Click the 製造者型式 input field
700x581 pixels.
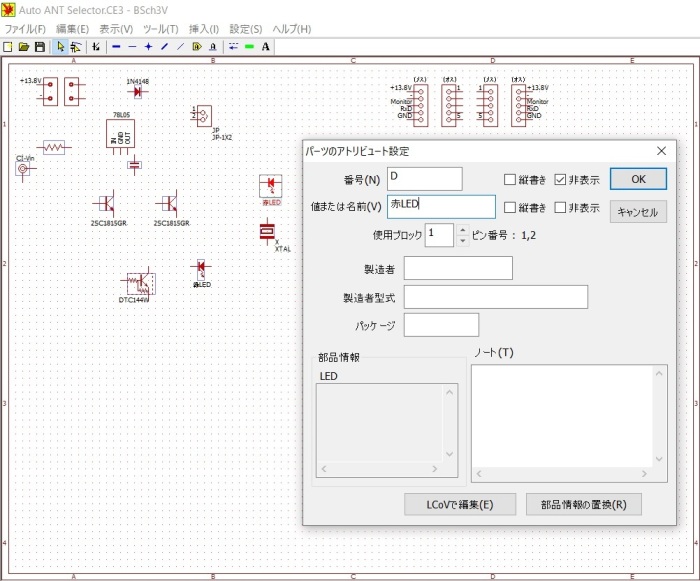(495, 297)
